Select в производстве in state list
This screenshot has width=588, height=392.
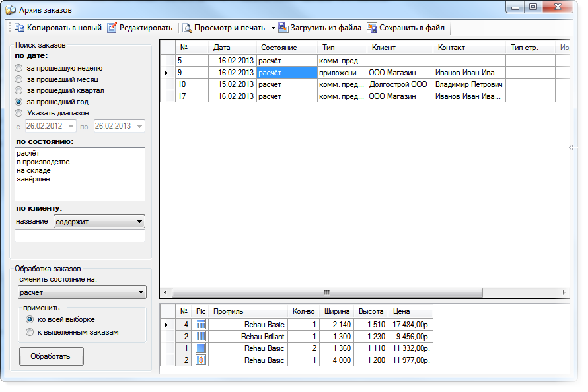point(43,162)
